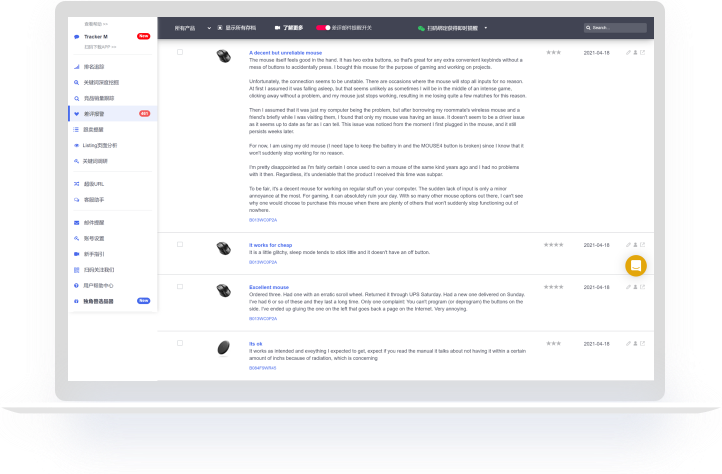The width and height of the screenshot is (722, 474).
Task: Click the search magnifier icon in top bar
Action: pos(588,28)
